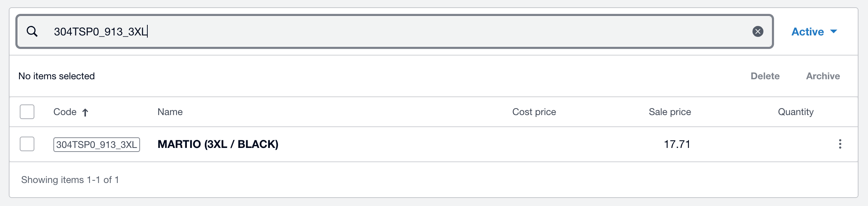Click the Quantity column header
Image resolution: width=868 pixels, height=206 pixels.
click(795, 112)
